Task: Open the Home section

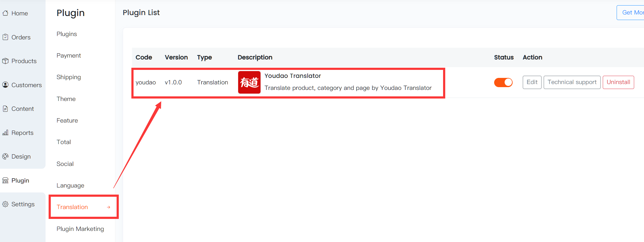Action: [20, 13]
